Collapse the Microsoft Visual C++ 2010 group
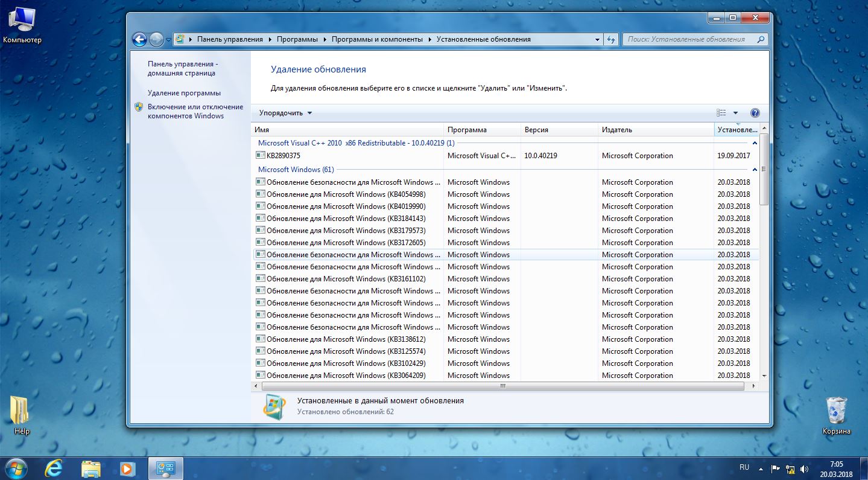868x480 pixels. 754,143
